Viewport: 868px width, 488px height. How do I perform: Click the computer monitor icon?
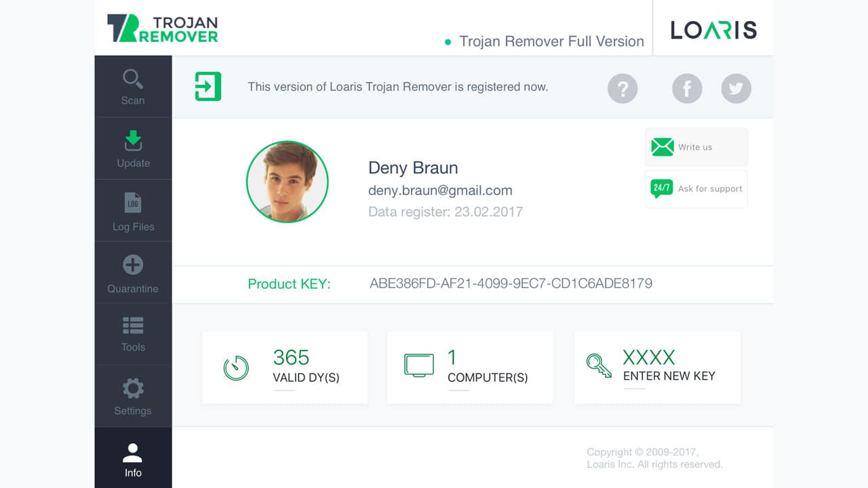click(420, 365)
